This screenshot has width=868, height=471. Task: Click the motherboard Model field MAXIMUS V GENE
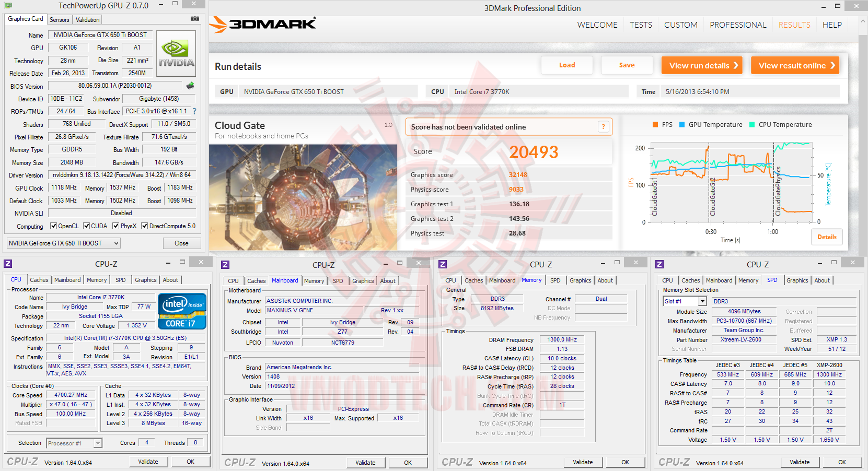tap(315, 310)
